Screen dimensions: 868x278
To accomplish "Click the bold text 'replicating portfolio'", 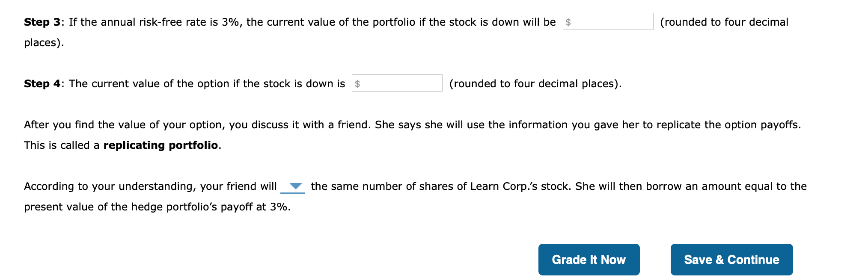I will (161, 145).
